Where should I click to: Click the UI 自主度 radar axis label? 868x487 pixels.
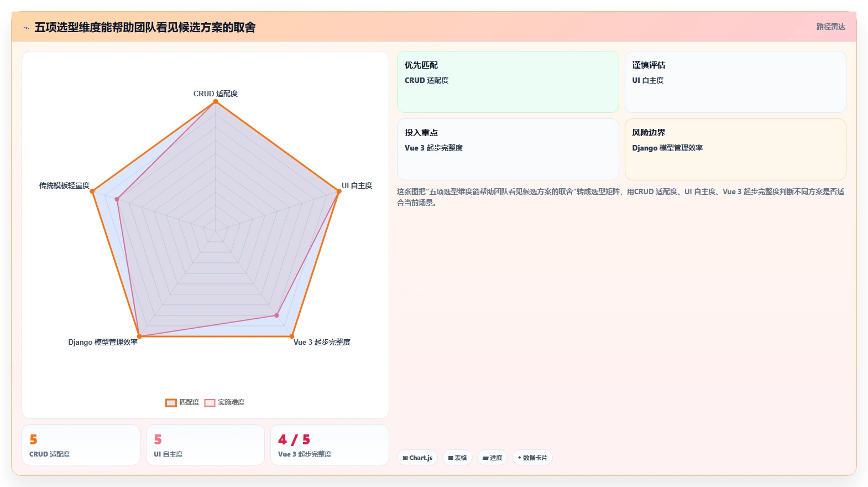click(x=357, y=185)
